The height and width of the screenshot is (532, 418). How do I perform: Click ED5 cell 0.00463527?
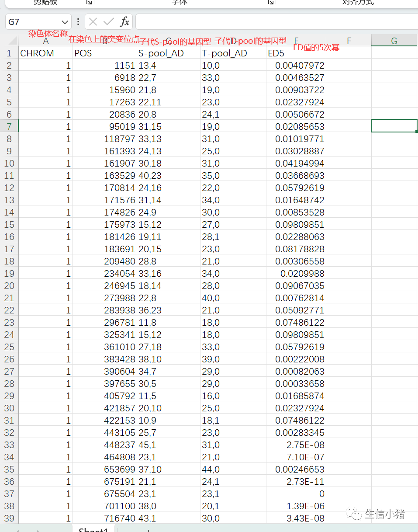(x=296, y=78)
